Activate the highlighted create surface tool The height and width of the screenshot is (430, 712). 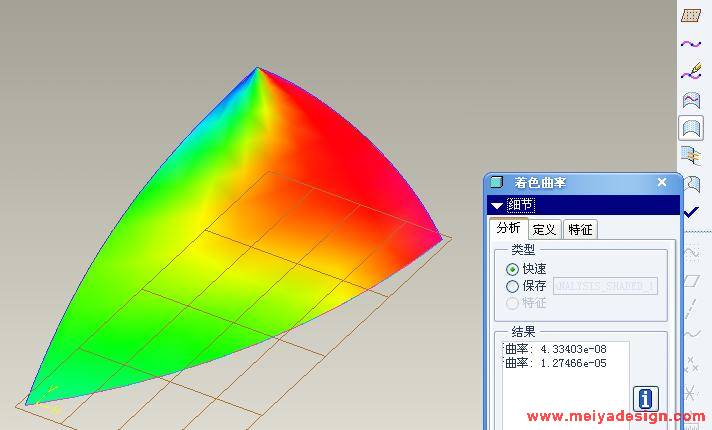[691, 128]
